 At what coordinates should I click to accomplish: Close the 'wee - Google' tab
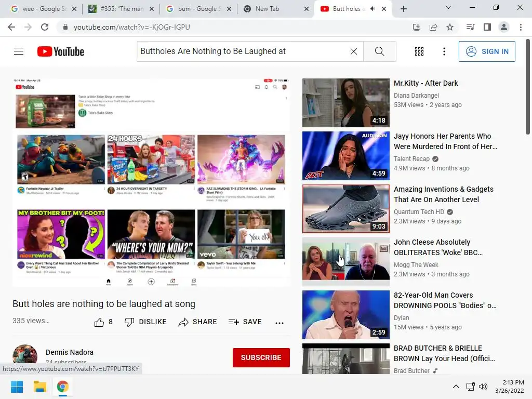74,9
